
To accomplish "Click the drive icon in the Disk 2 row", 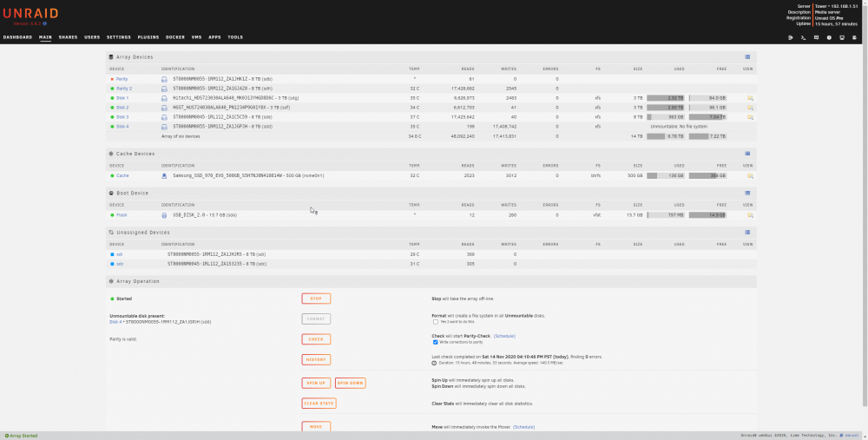I will click(164, 108).
